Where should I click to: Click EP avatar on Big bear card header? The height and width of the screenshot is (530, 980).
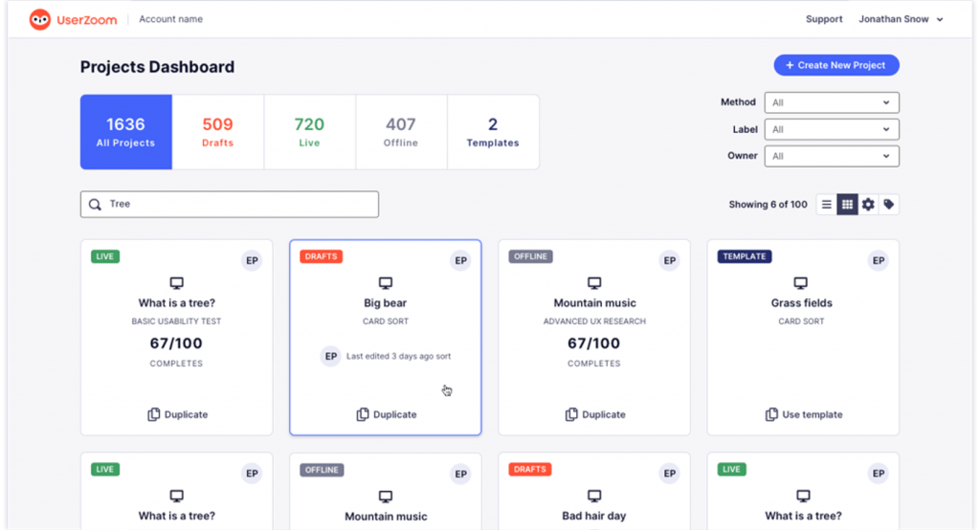tap(460, 260)
